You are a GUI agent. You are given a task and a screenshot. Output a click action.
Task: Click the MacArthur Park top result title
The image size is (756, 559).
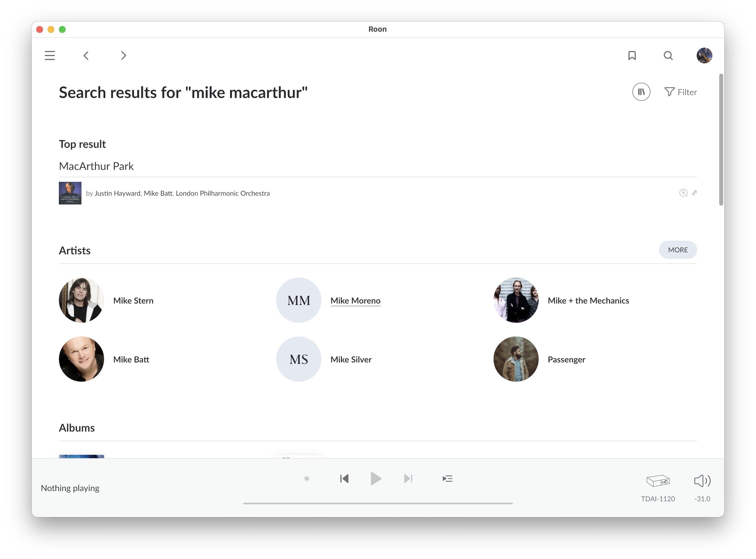pyautogui.click(x=96, y=166)
